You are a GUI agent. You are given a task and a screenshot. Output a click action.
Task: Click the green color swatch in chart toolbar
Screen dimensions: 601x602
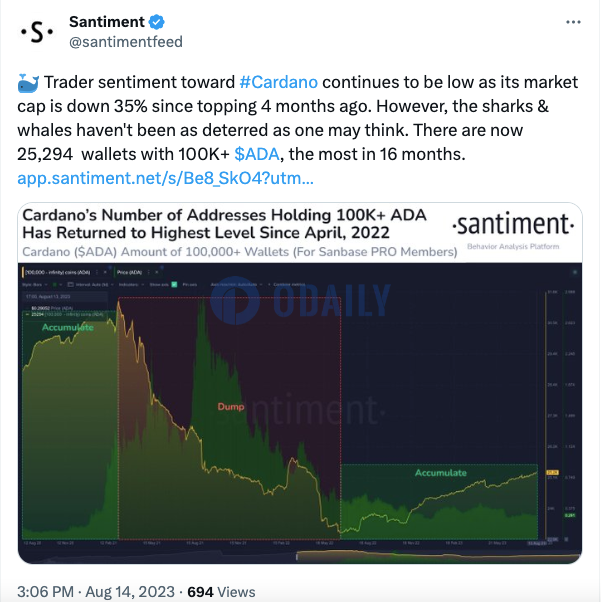tap(54, 284)
